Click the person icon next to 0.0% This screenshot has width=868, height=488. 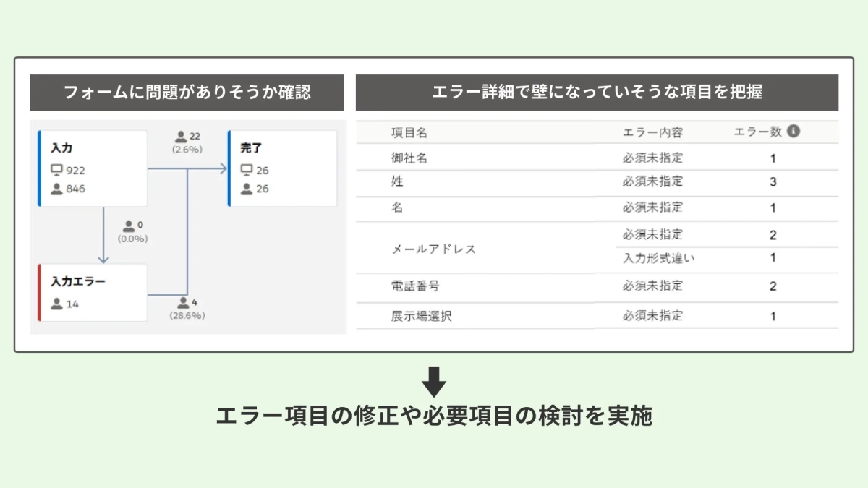click(x=129, y=225)
